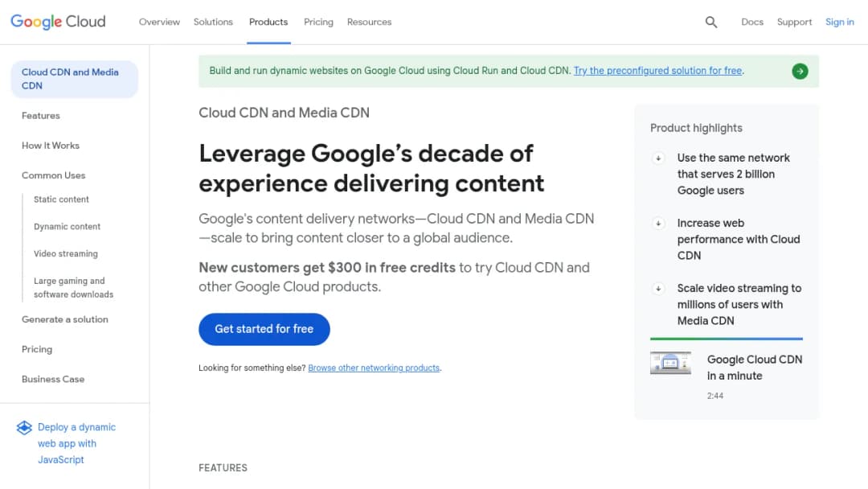The image size is (868, 489).
Task: Follow "Try the preconfigured solution for free" link
Action: point(657,71)
